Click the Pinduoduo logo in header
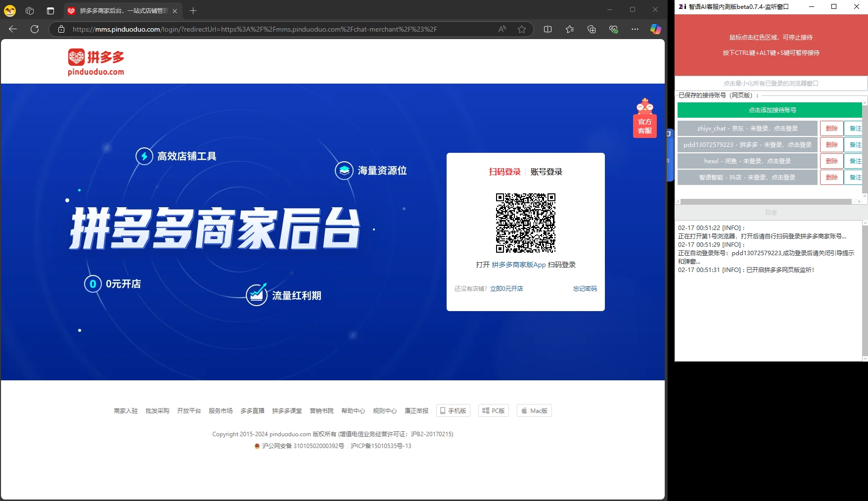The image size is (868, 501). [96, 62]
